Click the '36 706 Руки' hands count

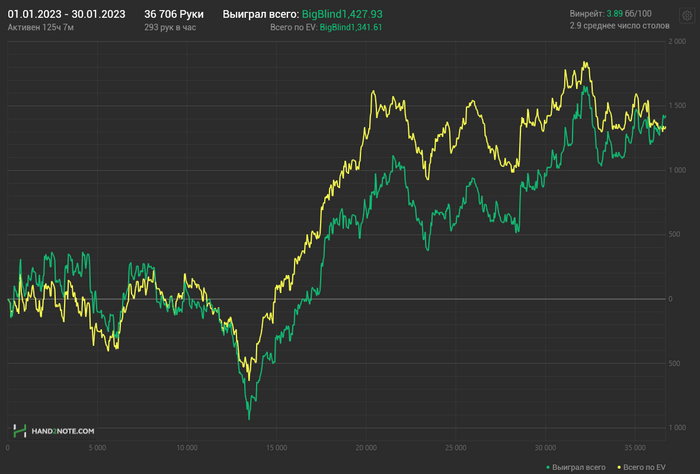[174, 14]
